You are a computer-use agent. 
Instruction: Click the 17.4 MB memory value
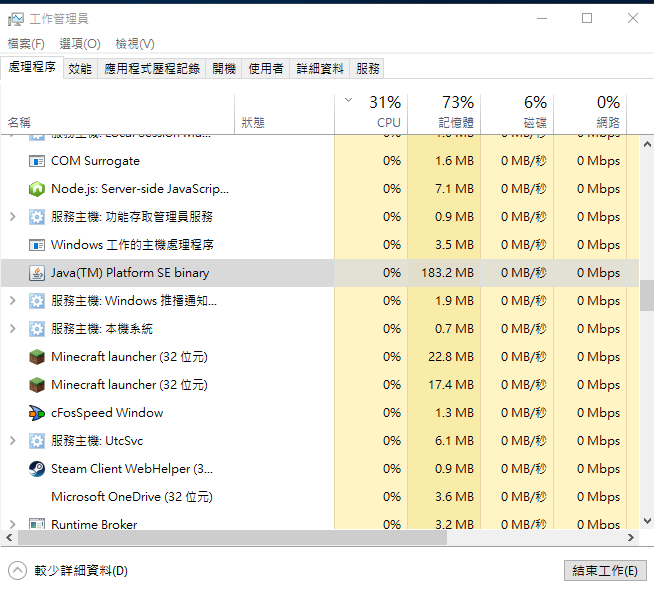click(x=451, y=385)
